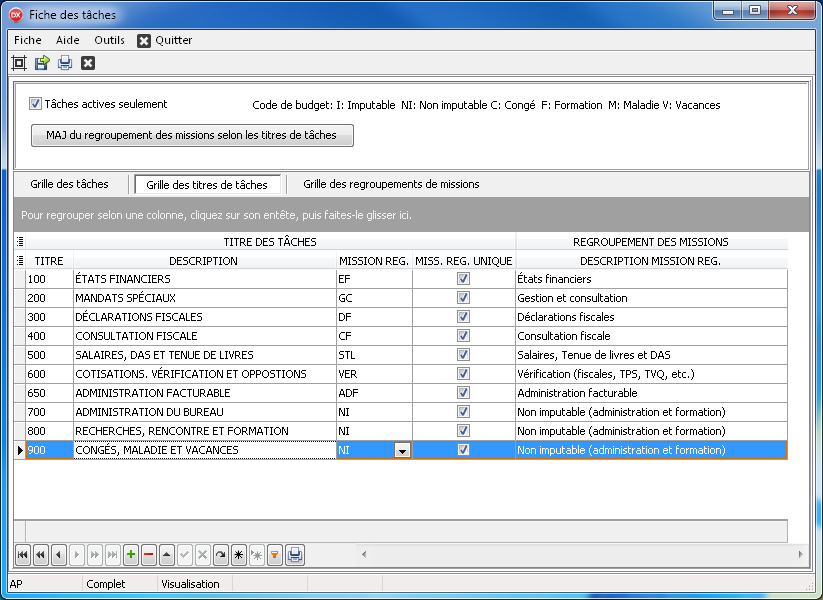Image resolution: width=823 pixels, height=600 pixels.
Task: Print the grid using the navigator printer icon
Action: pos(295,555)
